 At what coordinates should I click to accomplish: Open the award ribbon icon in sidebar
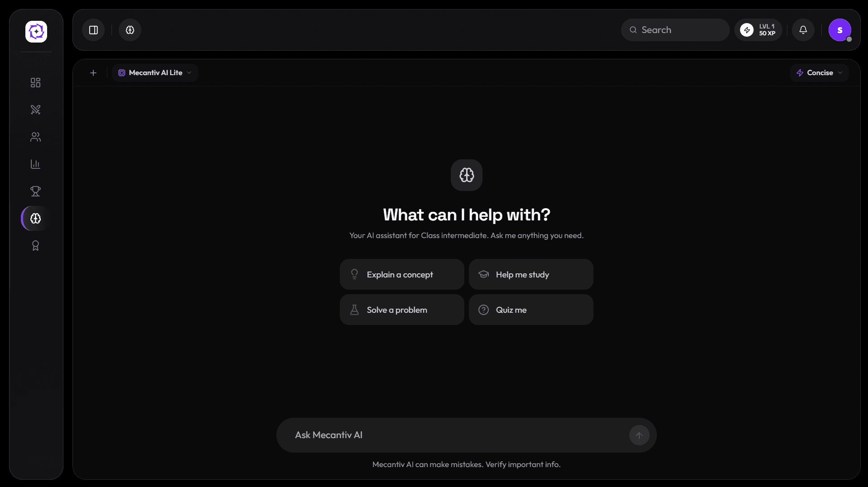pyautogui.click(x=35, y=245)
